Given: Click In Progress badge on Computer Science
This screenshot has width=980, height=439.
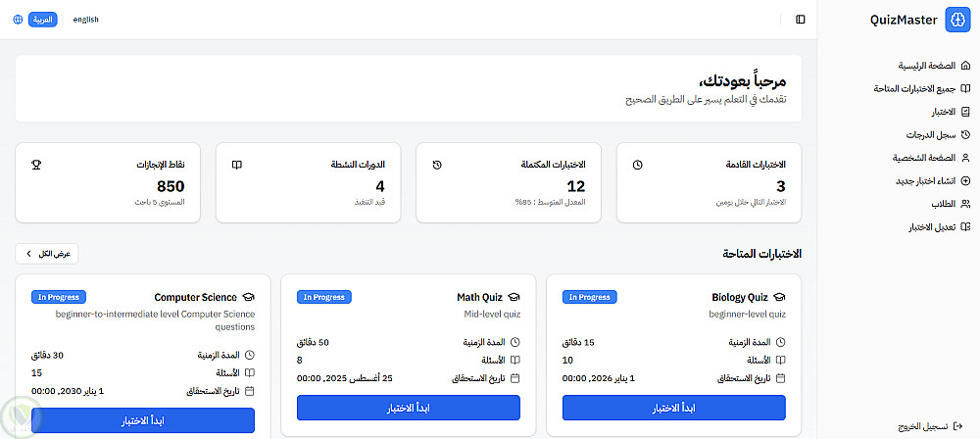Looking at the screenshot, I should [59, 297].
